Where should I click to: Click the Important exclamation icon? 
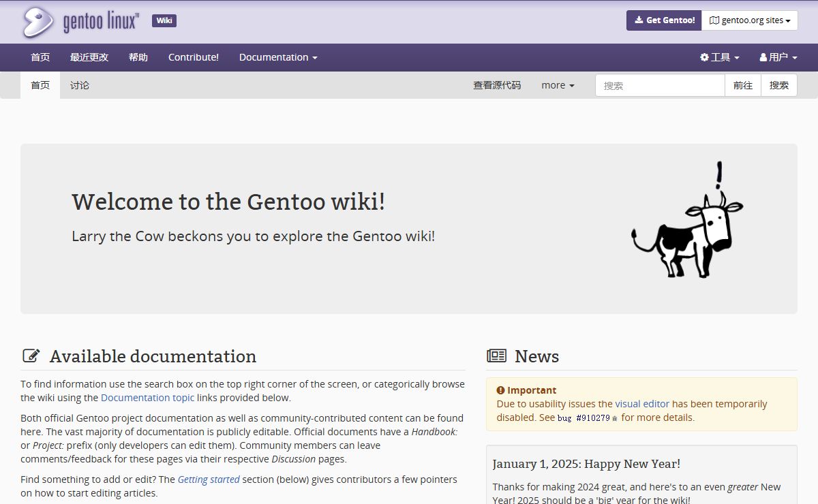click(500, 390)
